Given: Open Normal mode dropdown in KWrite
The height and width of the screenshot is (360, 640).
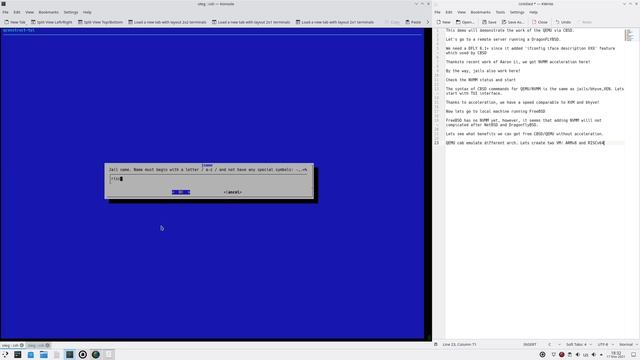Looking at the screenshot, I should click(x=628, y=344).
